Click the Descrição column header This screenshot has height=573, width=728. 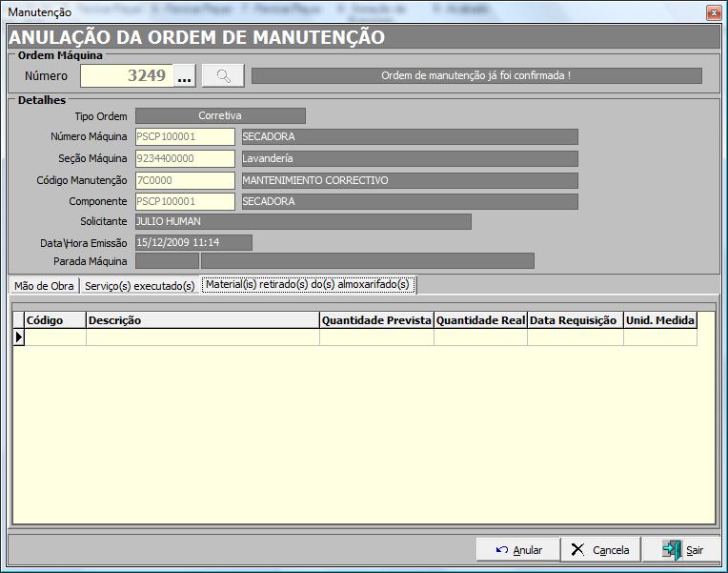tap(202, 320)
